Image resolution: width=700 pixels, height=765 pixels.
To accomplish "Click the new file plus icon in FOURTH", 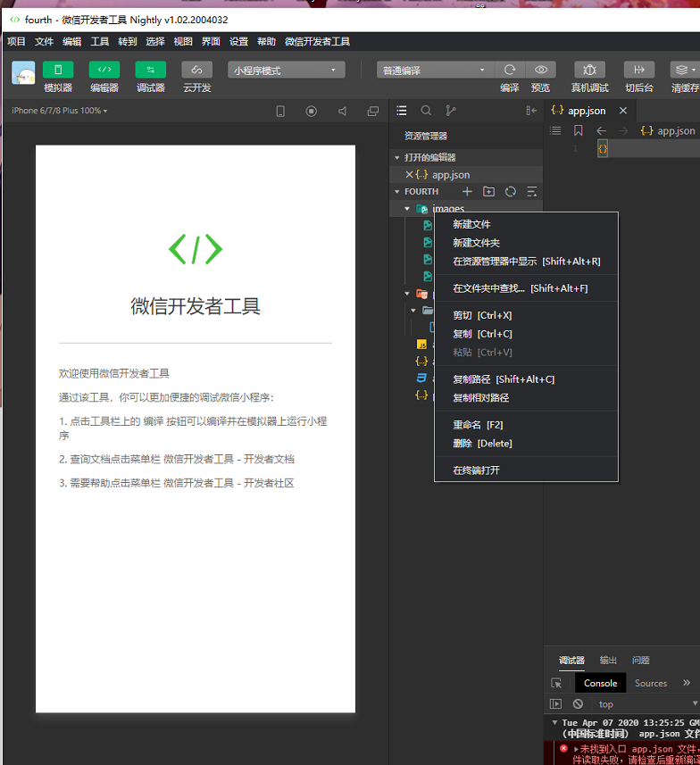I will [x=467, y=191].
